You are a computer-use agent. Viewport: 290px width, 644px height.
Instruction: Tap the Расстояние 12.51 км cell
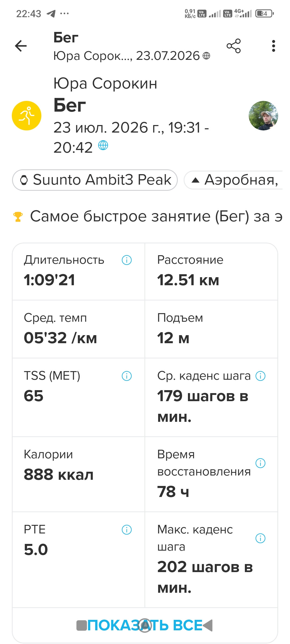tap(211, 272)
